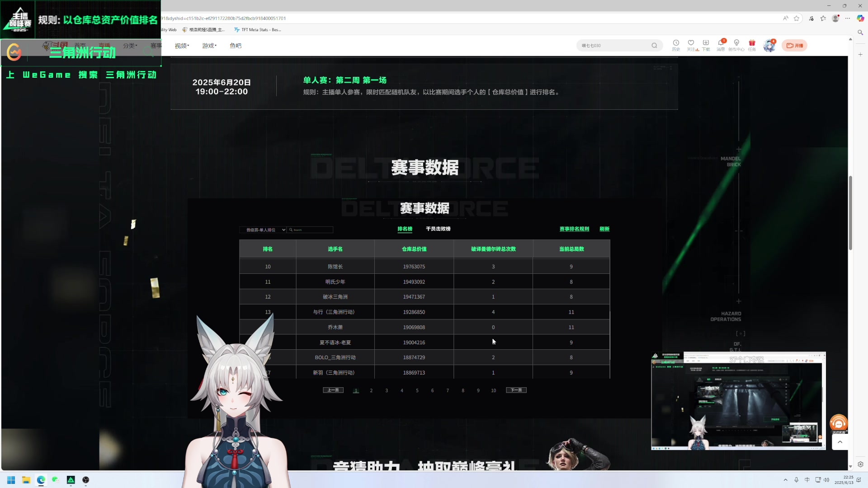Screen dimensions: 868x488
Task: Click the 开播 start streaming button
Action: (x=795, y=46)
